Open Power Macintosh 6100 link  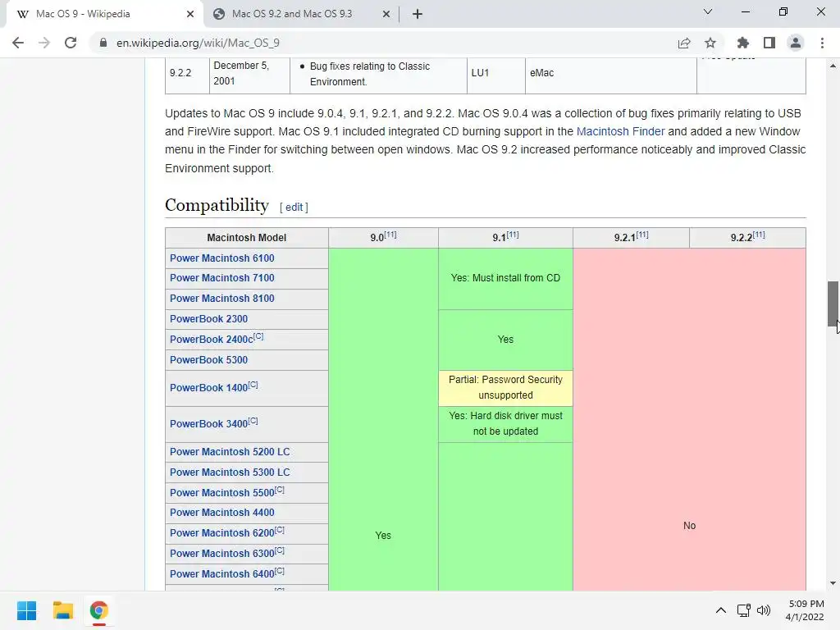[221, 258]
